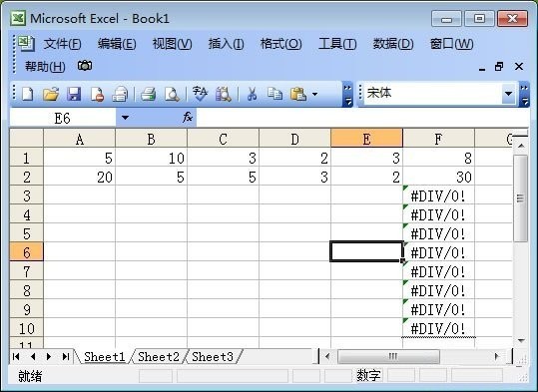Print the sheet with the printer icon
Image resolution: width=538 pixels, height=392 pixels.
click(148, 94)
